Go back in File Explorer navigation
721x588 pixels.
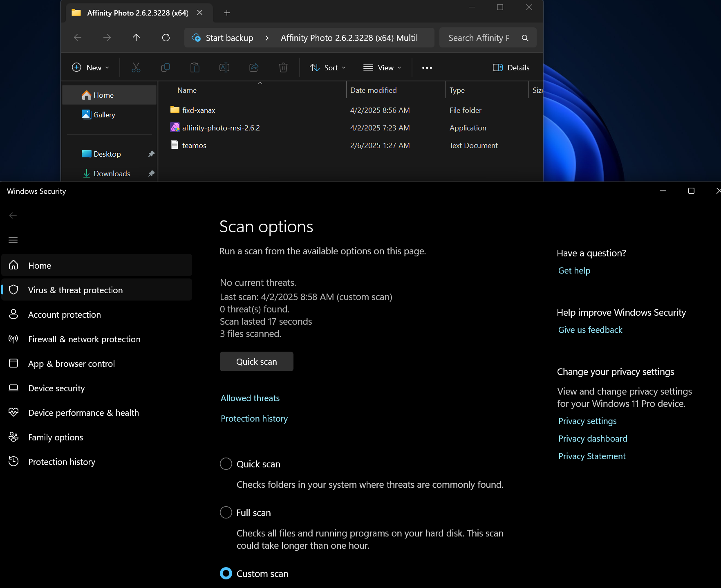point(78,38)
